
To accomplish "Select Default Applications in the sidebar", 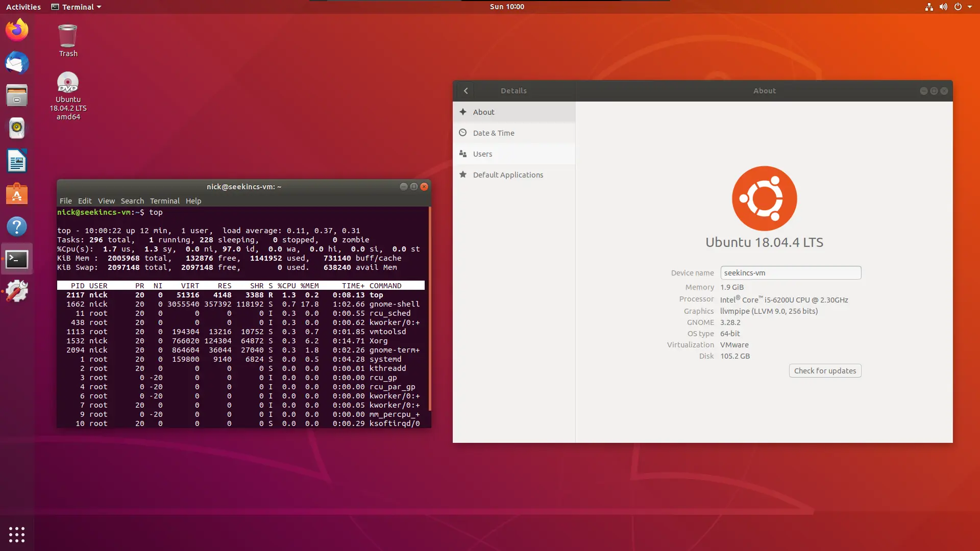I will [507, 175].
